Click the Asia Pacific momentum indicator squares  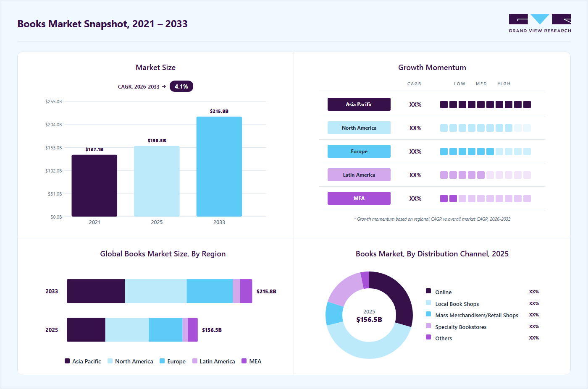(x=486, y=104)
